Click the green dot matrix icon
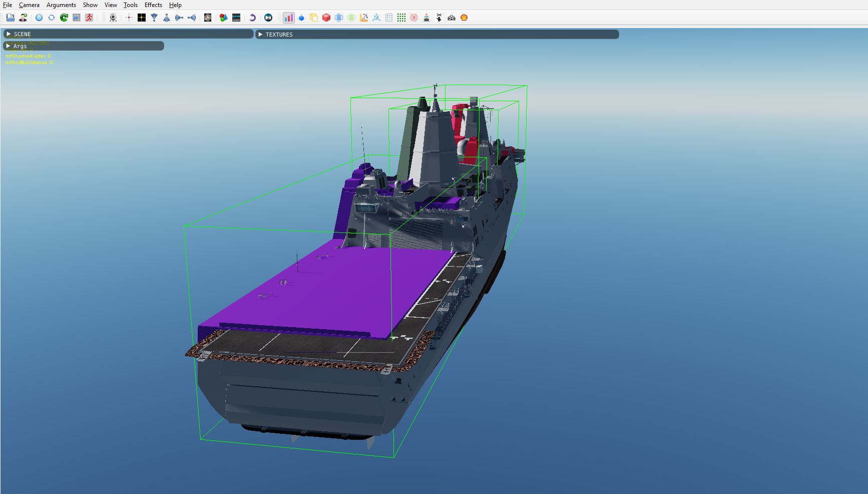This screenshot has width=868, height=494. click(401, 18)
